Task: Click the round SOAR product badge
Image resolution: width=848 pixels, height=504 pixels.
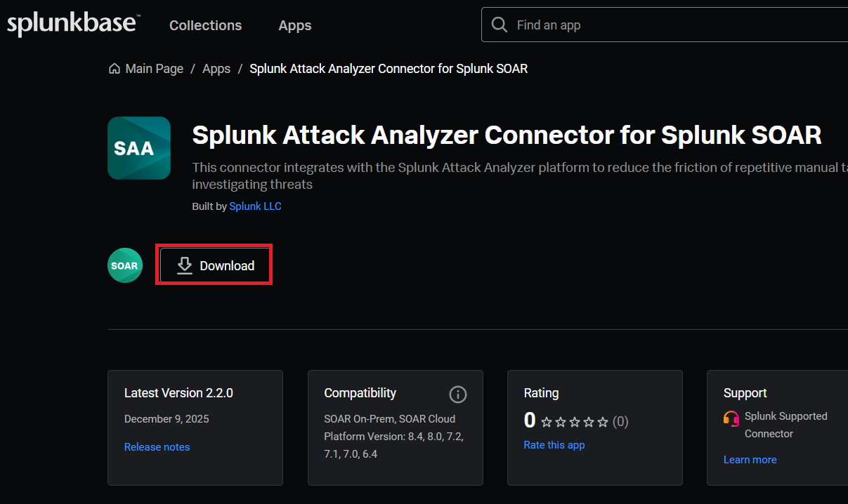Action: coord(125,266)
